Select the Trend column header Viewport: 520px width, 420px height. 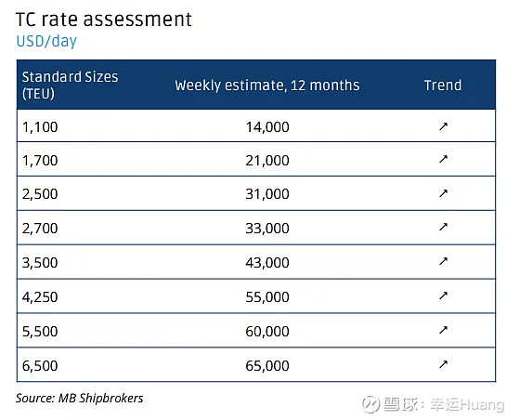click(x=443, y=85)
